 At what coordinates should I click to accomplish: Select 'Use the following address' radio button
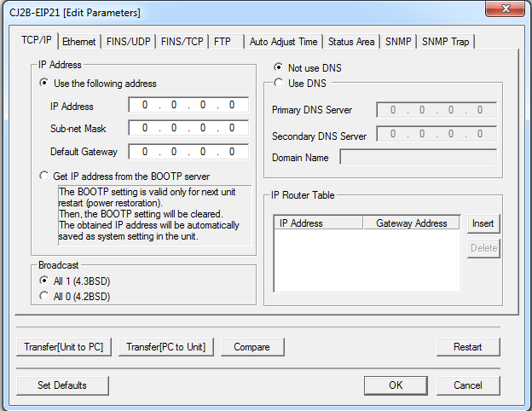pos(43,83)
